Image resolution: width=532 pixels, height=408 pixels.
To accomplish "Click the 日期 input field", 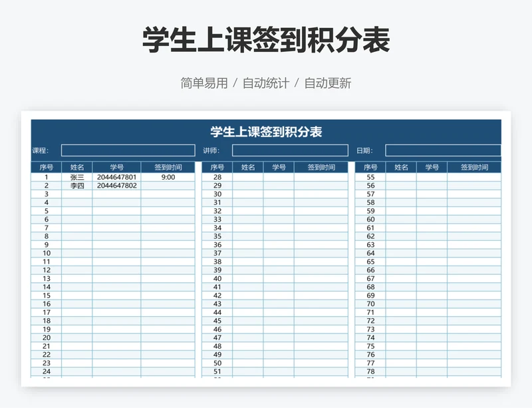I will [x=443, y=150].
